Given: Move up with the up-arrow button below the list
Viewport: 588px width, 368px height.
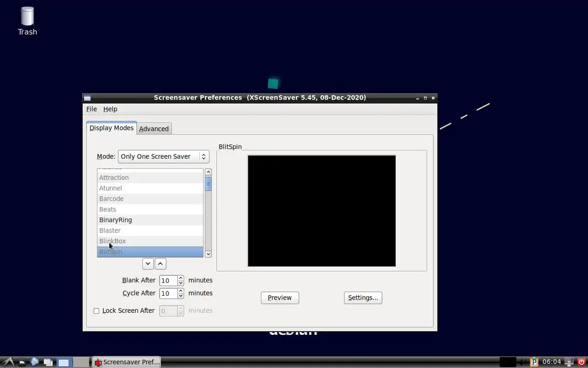Looking at the screenshot, I should pos(160,264).
